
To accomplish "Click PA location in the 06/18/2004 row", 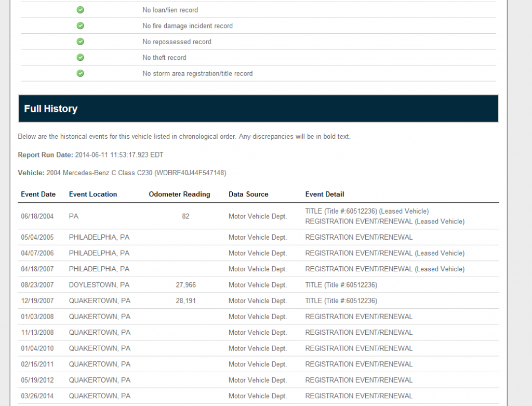I will click(x=74, y=216).
